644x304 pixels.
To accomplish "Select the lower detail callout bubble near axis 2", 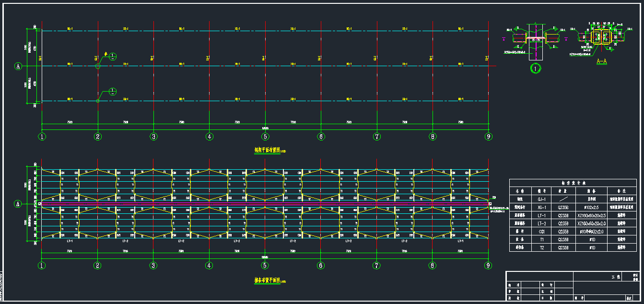I will click(x=112, y=91).
